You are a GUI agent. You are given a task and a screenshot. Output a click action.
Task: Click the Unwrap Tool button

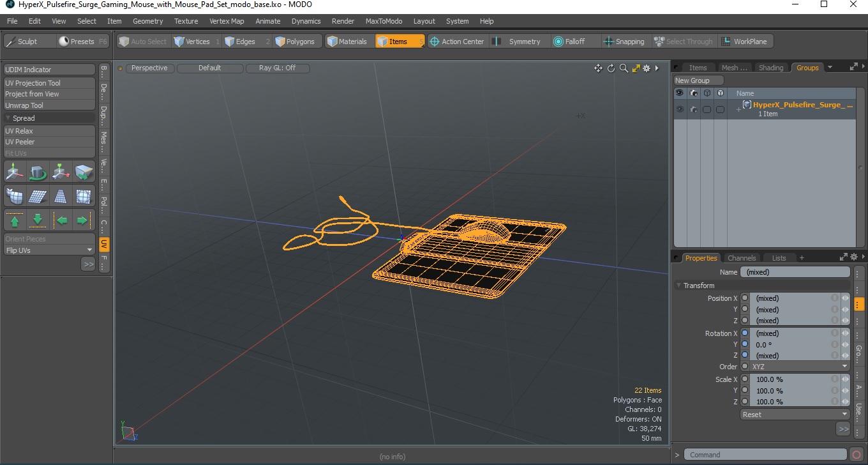click(x=49, y=105)
